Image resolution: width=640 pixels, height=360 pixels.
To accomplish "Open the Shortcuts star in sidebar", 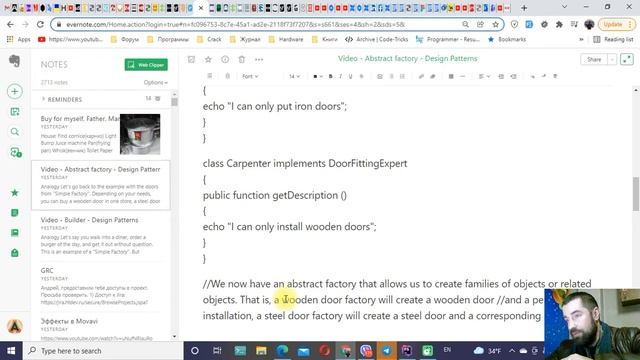I will (x=15, y=192).
